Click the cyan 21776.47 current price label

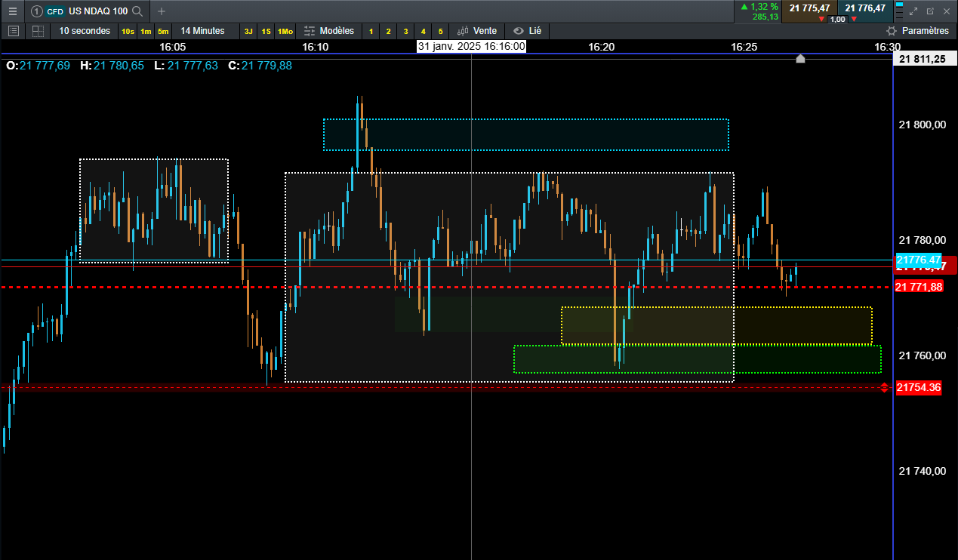(x=919, y=260)
